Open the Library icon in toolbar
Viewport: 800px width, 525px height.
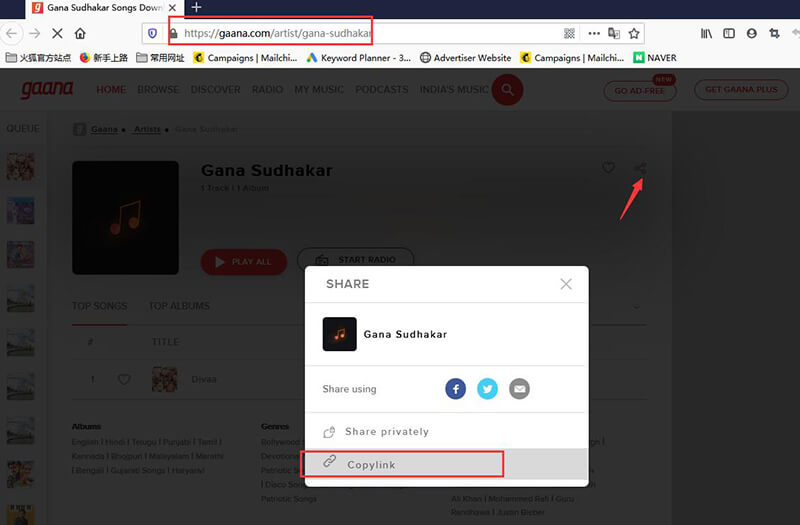(x=706, y=34)
